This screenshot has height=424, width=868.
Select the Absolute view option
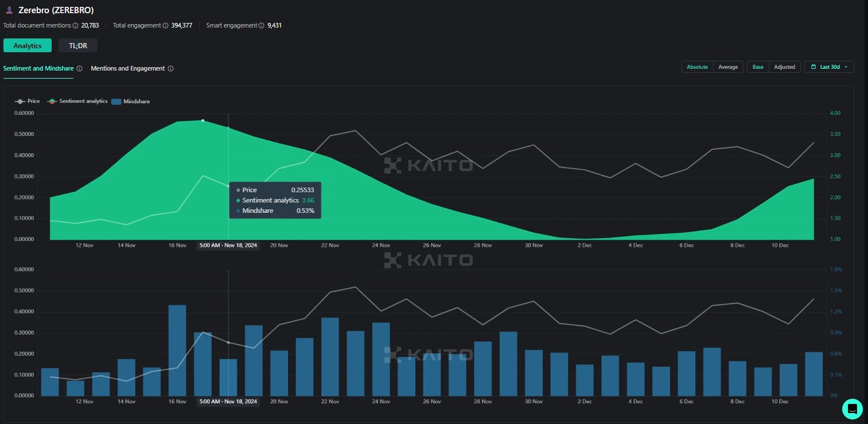pos(697,67)
